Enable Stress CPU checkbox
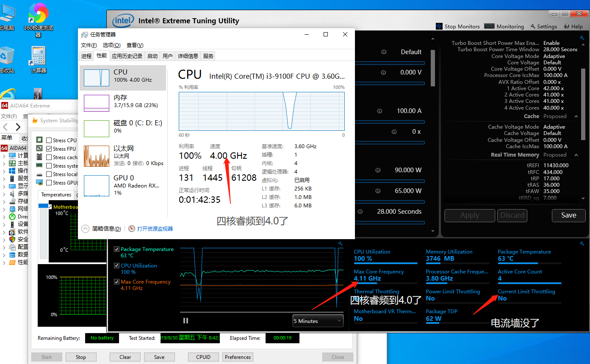 click(49, 140)
